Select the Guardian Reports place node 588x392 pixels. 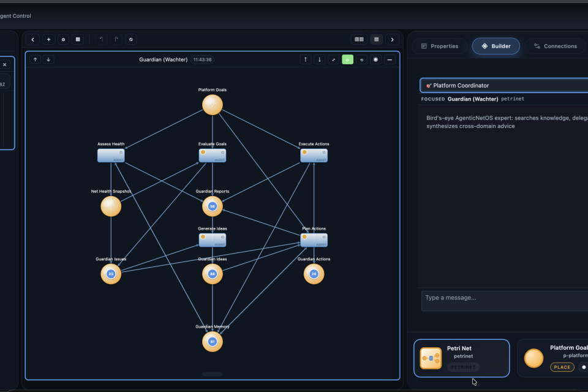tap(213, 206)
